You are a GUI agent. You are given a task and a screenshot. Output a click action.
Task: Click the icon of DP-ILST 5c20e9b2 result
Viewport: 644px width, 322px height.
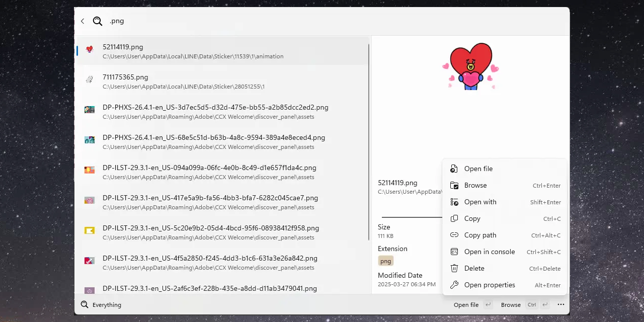pyautogui.click(x=90, y=230)
